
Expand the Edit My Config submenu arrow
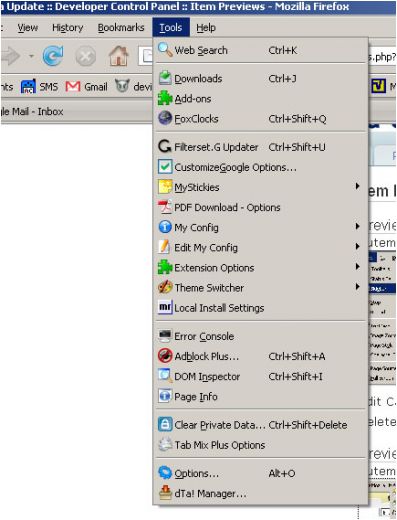357,246
